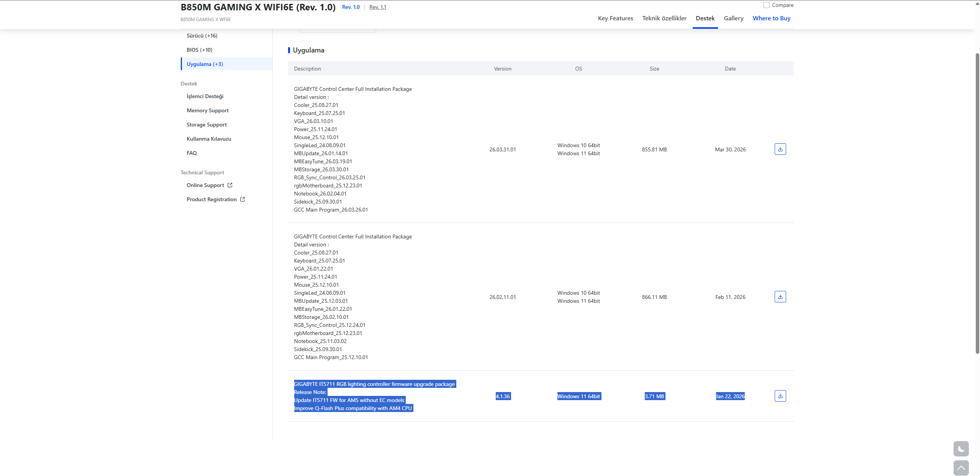The width and height of the screenshot is (980, 476).
Task: Switch to Rev. 1.1
Action: [378, 7]
